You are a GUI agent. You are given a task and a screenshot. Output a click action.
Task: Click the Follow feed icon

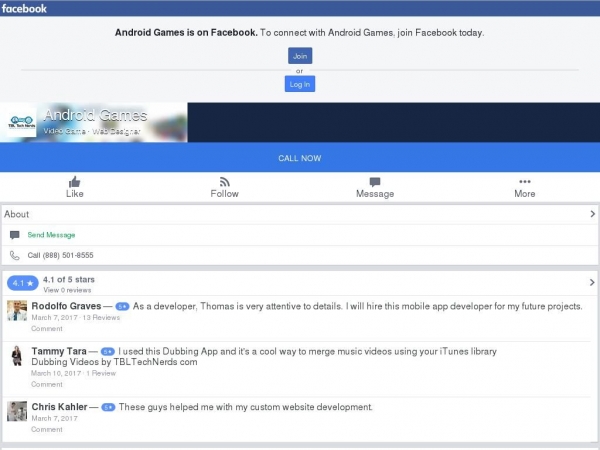tap(225, 182)
